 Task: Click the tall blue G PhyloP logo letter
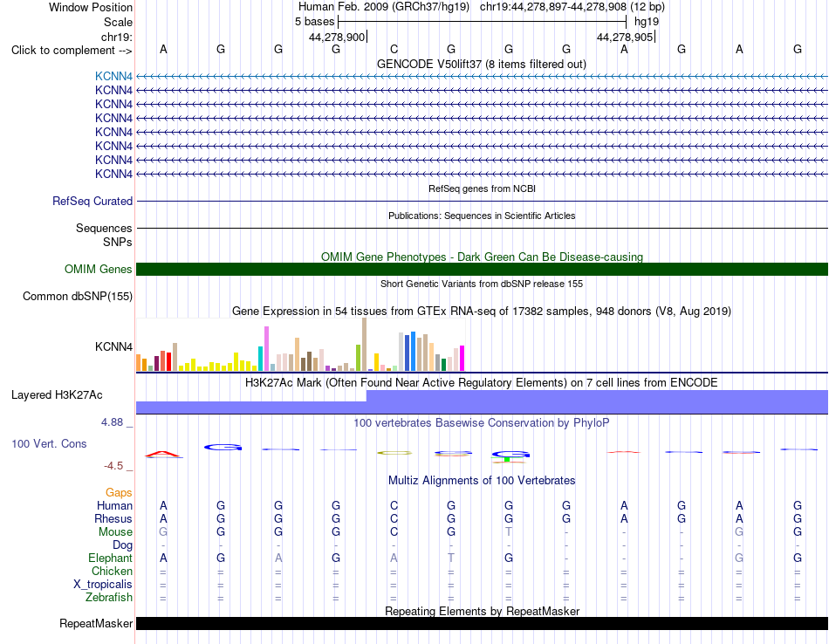coord(223,448)
